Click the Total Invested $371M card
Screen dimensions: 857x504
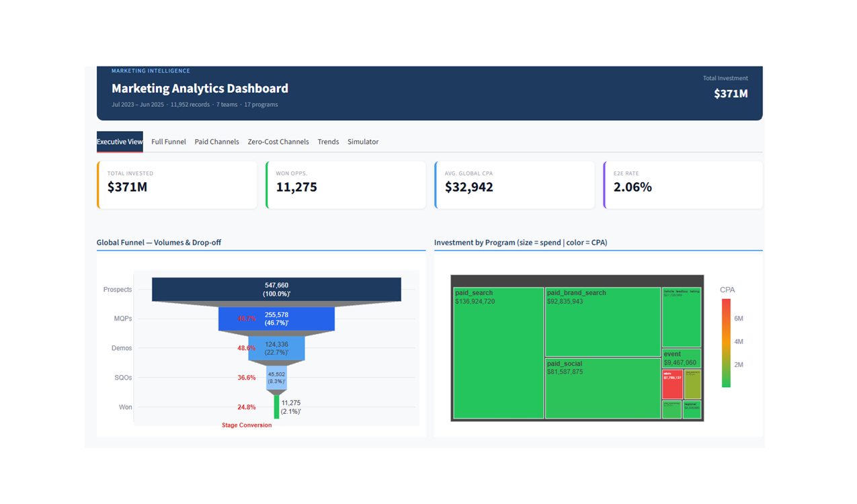pos(177,185)
